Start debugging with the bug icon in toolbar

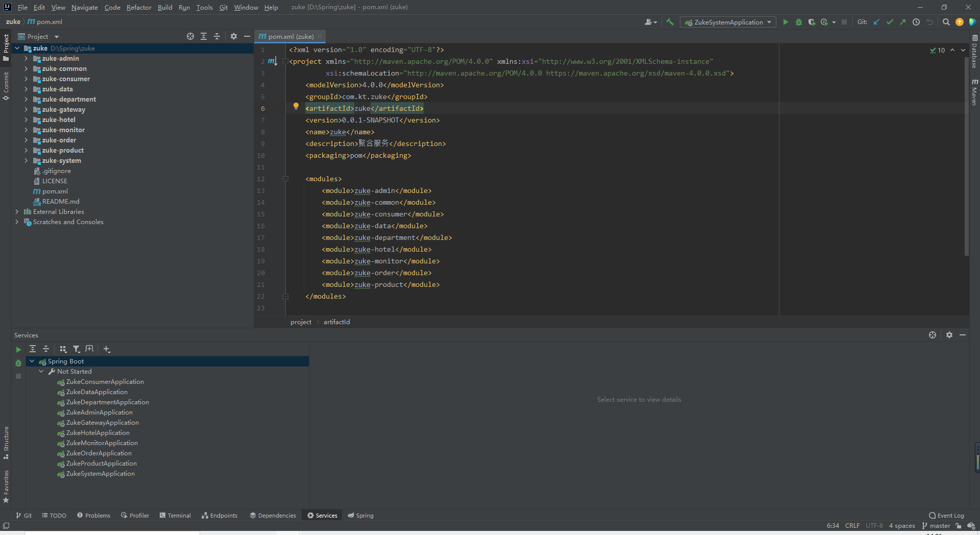(x=799, y=22)
